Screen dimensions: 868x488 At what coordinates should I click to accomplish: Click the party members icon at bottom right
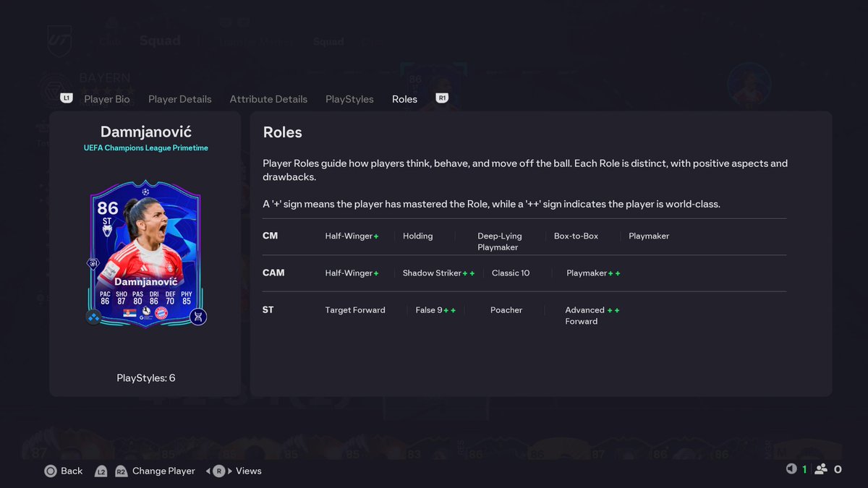(x=821, y=469)
